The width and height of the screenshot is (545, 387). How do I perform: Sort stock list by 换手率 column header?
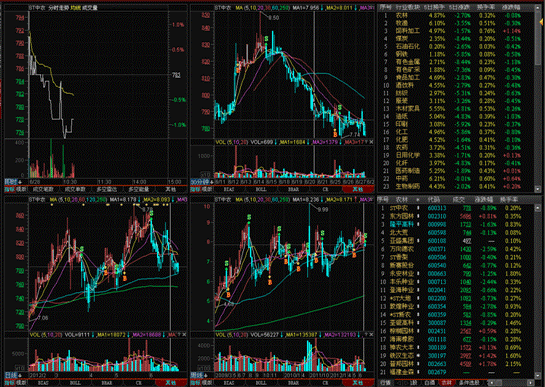[510, 200]
